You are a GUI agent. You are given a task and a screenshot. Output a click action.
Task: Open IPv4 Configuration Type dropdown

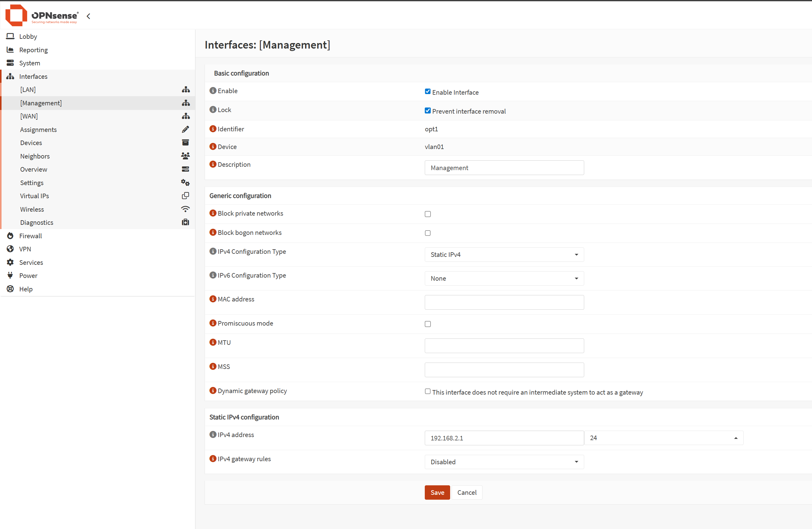(504, 255)
